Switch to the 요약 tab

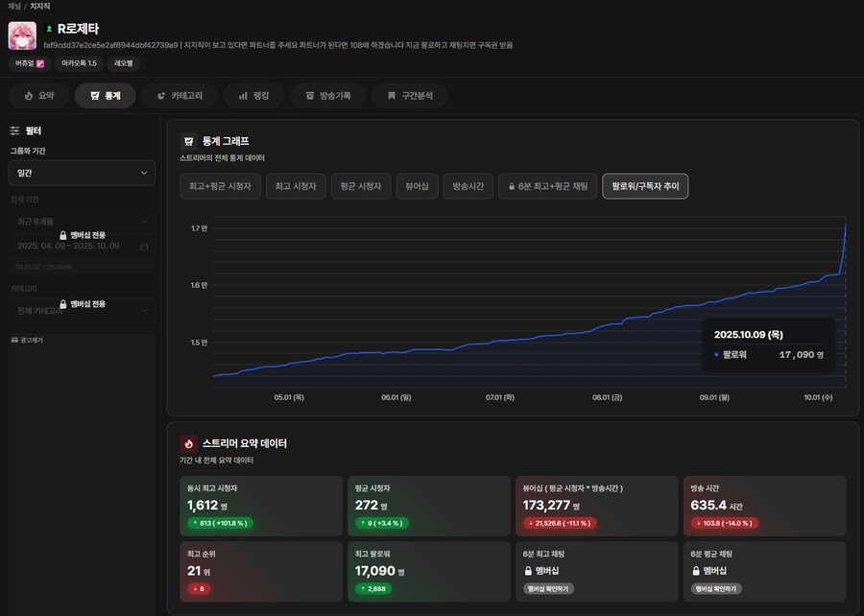tap(39, 96)
